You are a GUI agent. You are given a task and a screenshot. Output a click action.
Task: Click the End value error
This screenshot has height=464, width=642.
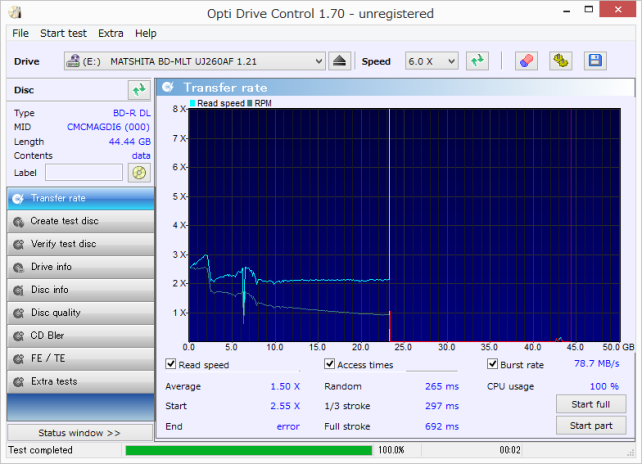(288, 427)
